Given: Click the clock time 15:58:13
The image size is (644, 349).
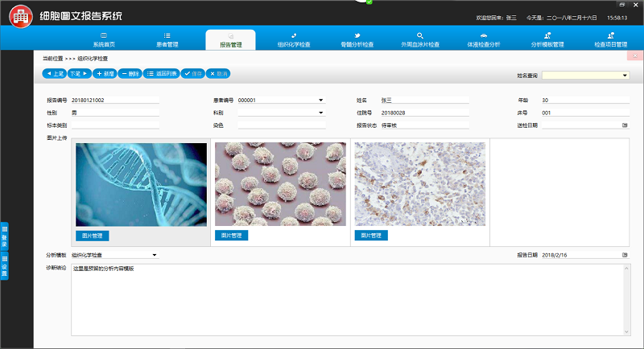Looking at the screenshot, I should pyautogui.click(x=617, y=18).
